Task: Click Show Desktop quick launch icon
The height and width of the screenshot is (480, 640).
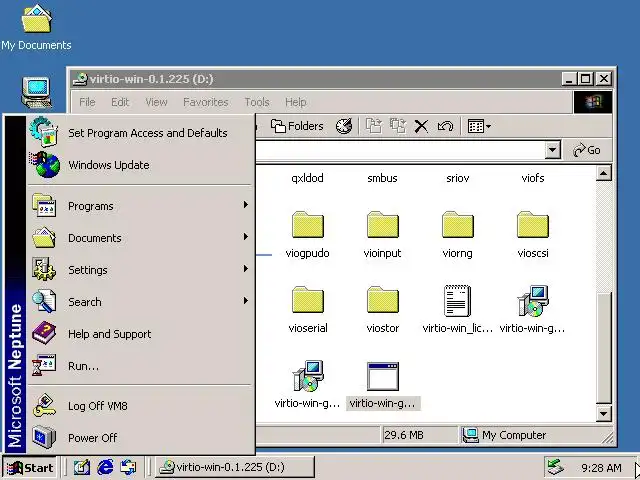Action: coord(82,467)
